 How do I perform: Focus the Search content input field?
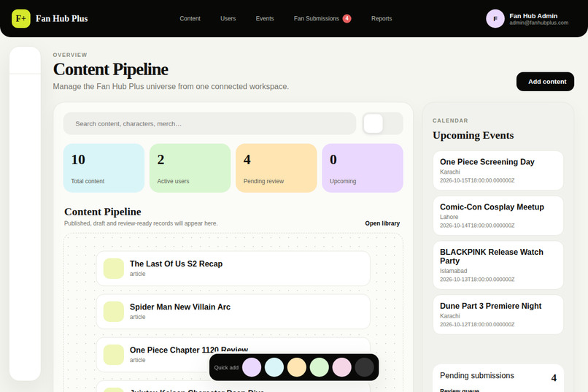click(x=209, y=123)
